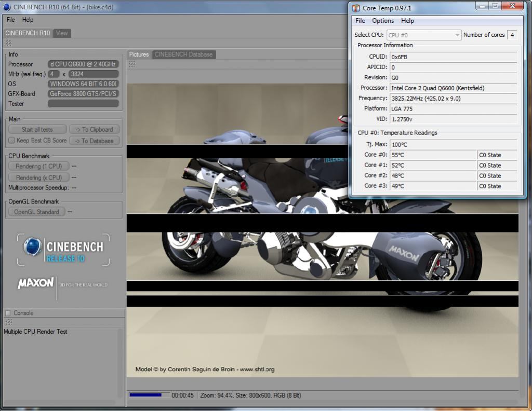Click the C0 State cell for Core #3

coord(497,186)
